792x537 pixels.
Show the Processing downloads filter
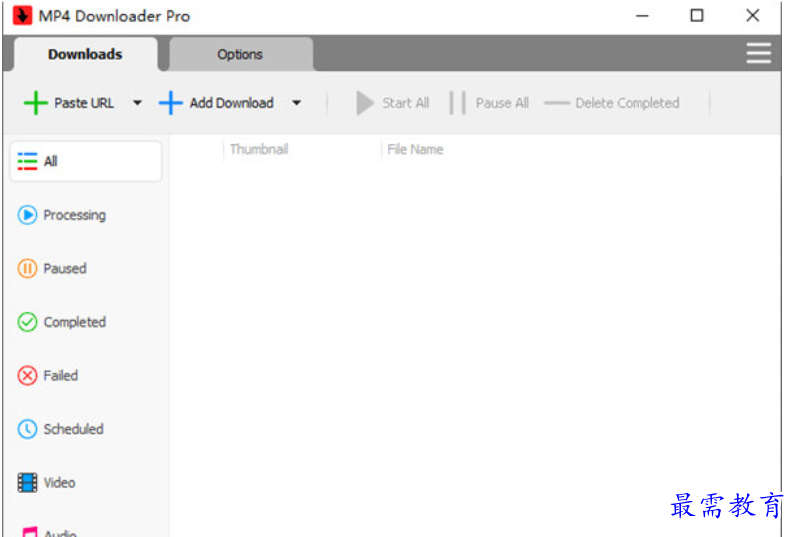point(86,215)
